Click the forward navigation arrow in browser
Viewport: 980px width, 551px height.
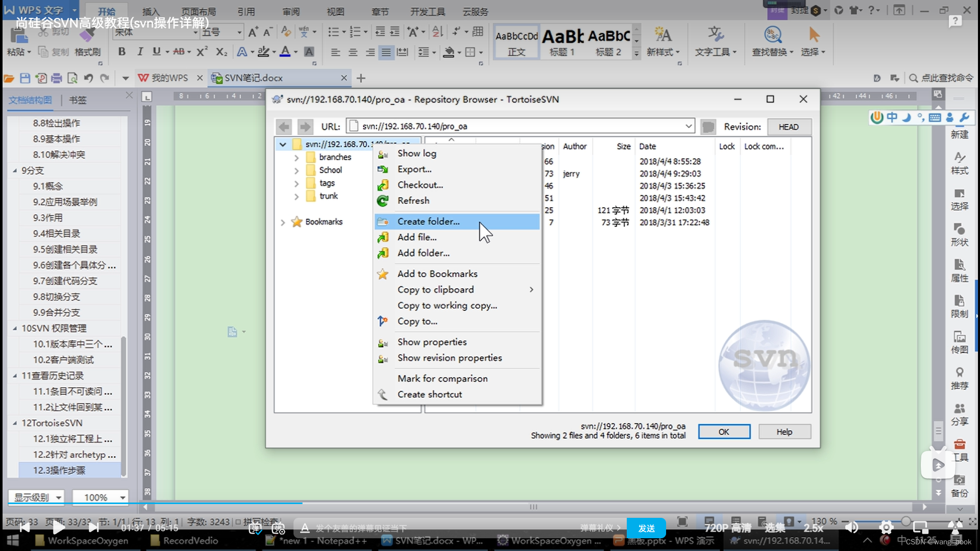305,127
